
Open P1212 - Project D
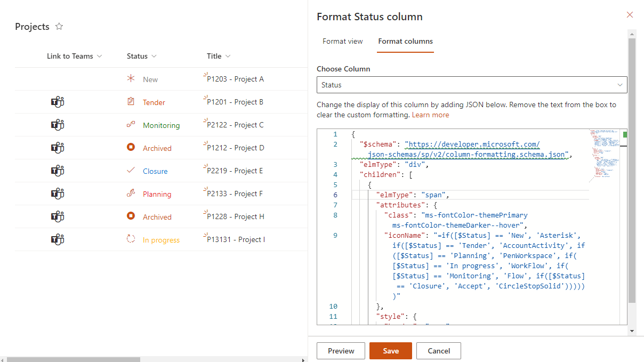pyautogui.click(x=236, y=148)
